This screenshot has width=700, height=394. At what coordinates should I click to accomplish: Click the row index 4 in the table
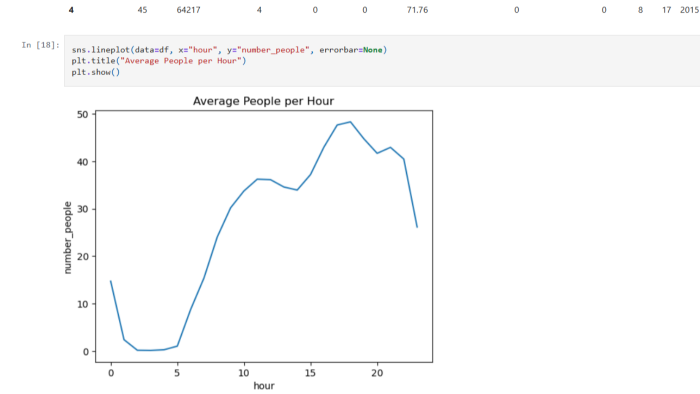[x=71, y=10]
